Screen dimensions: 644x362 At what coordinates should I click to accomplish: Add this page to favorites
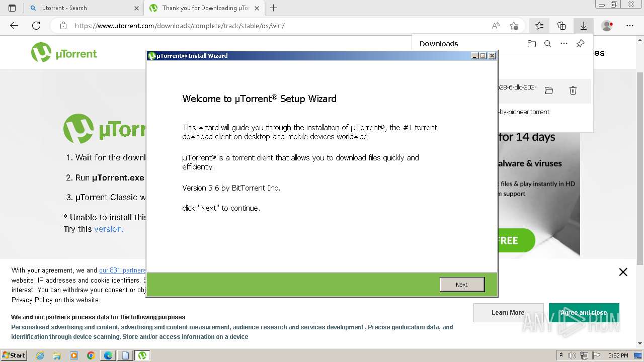point(514,26)
